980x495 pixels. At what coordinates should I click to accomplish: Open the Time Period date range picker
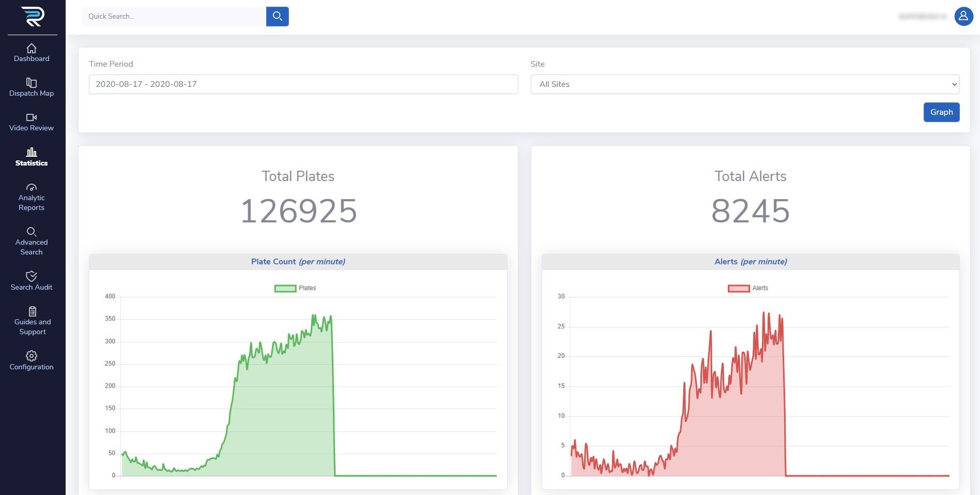pos(303,84)
